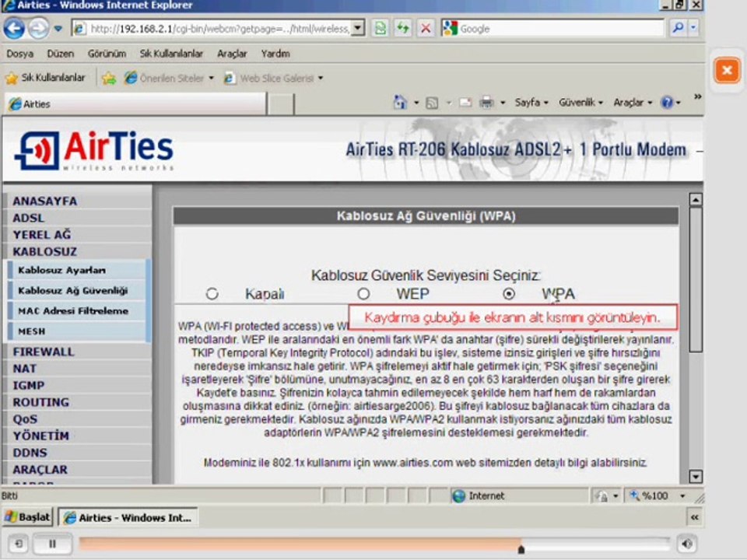Click the Google search box
This screenshot has height=560, width=747.
tap(552, 29)
